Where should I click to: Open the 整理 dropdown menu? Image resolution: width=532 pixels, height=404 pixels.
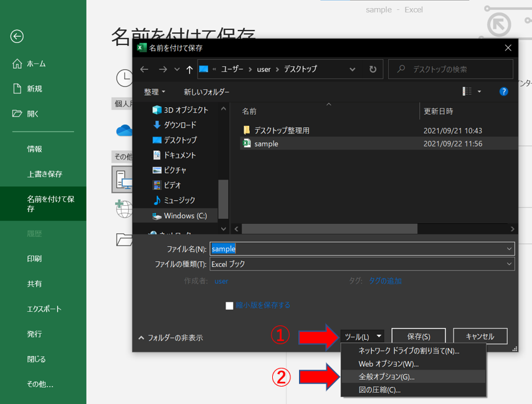click(x=154, y=92)
